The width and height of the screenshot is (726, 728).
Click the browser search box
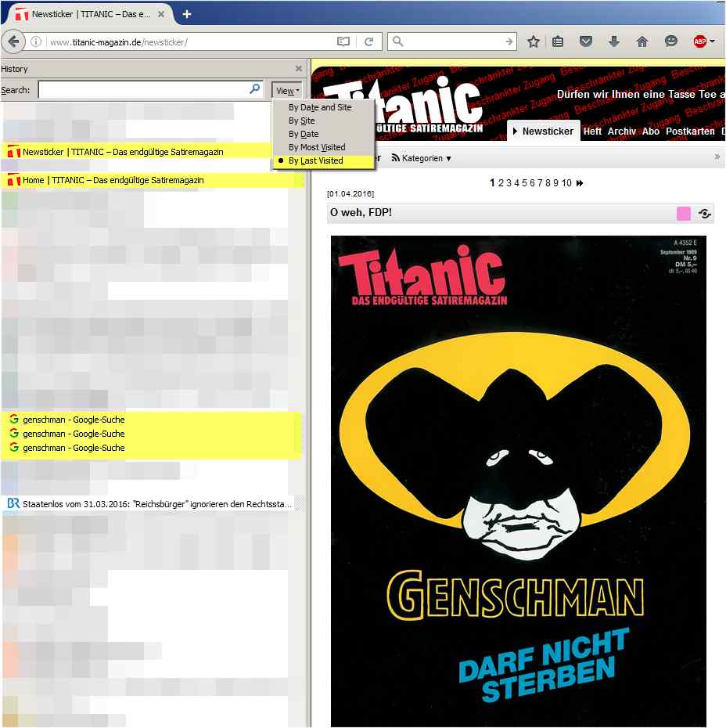point(452,41)
